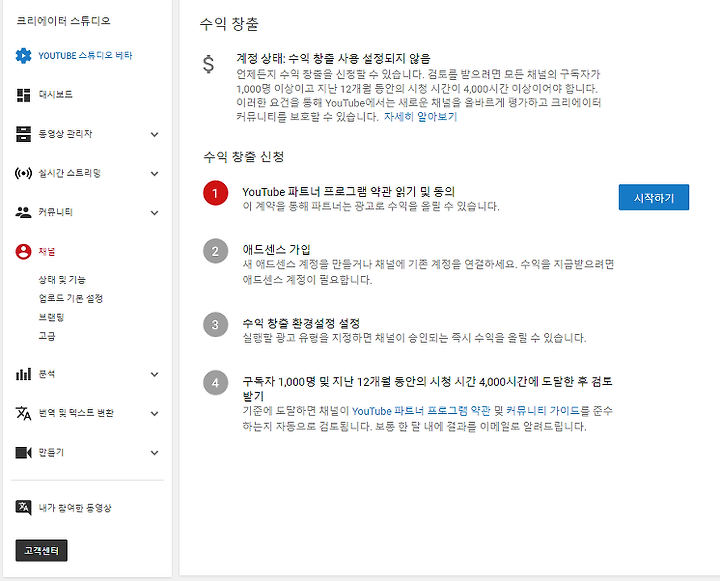This screenshot has height=581, width=720.
Task: Open 내가 참여한 동영상 item
Action: pos(75,508)
